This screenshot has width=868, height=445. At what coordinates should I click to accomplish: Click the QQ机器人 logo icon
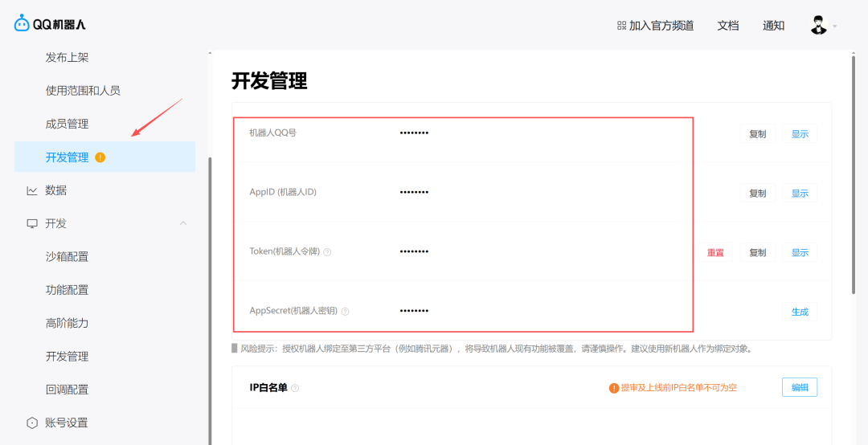click(x=22, y=24)
